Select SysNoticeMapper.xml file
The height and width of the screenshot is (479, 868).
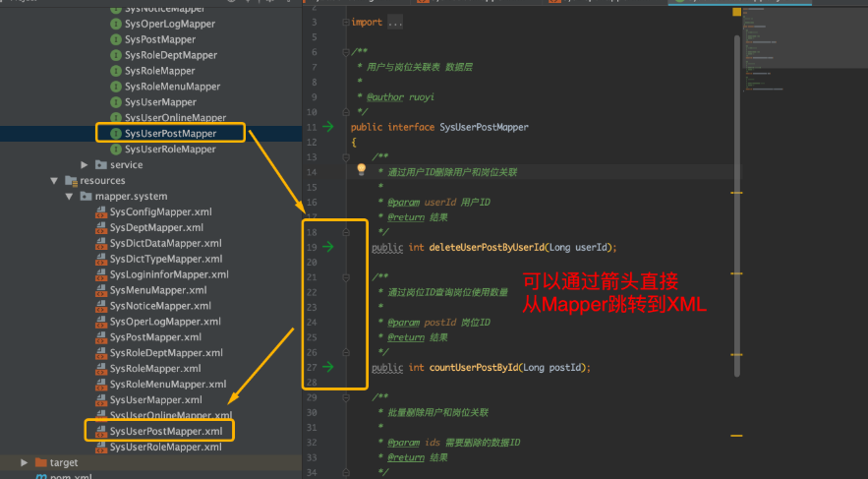160,306
